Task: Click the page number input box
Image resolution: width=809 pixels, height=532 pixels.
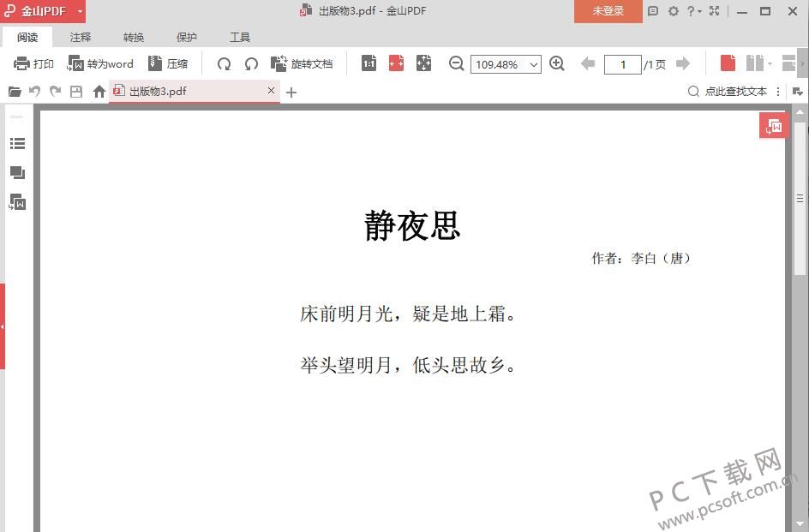Action: 623,64
